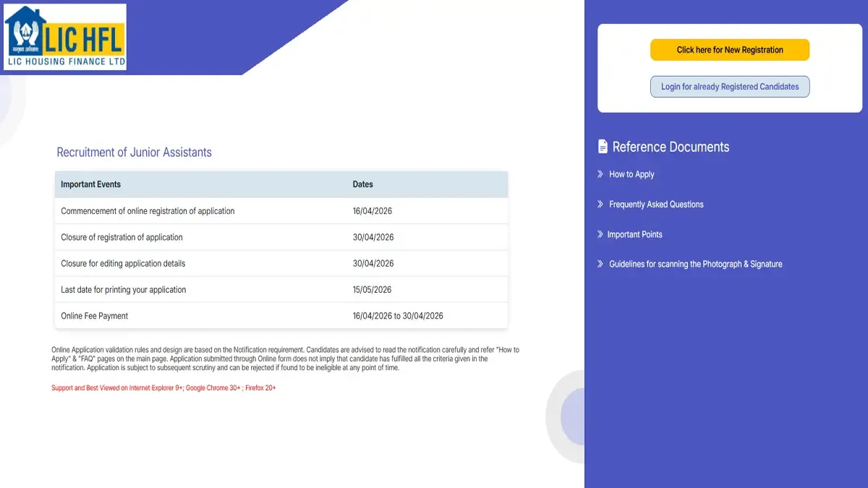Image resolution: width=868 pixels, height=488 pixels.
Task: Open the How to Apply link
Action: 631,174
